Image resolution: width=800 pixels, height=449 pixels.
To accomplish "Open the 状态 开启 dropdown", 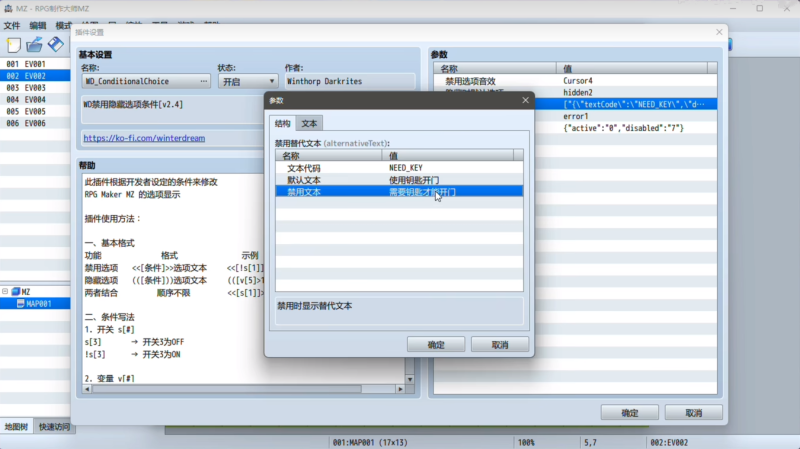I will (x=248, y=82).
